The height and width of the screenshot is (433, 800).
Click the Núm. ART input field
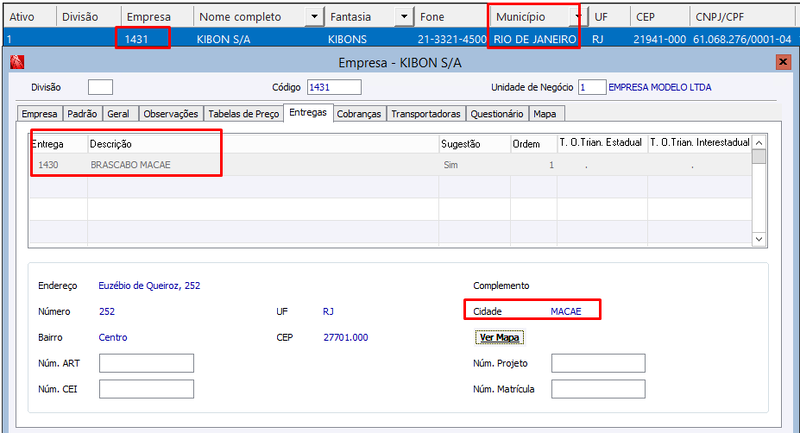click(146, 363)
